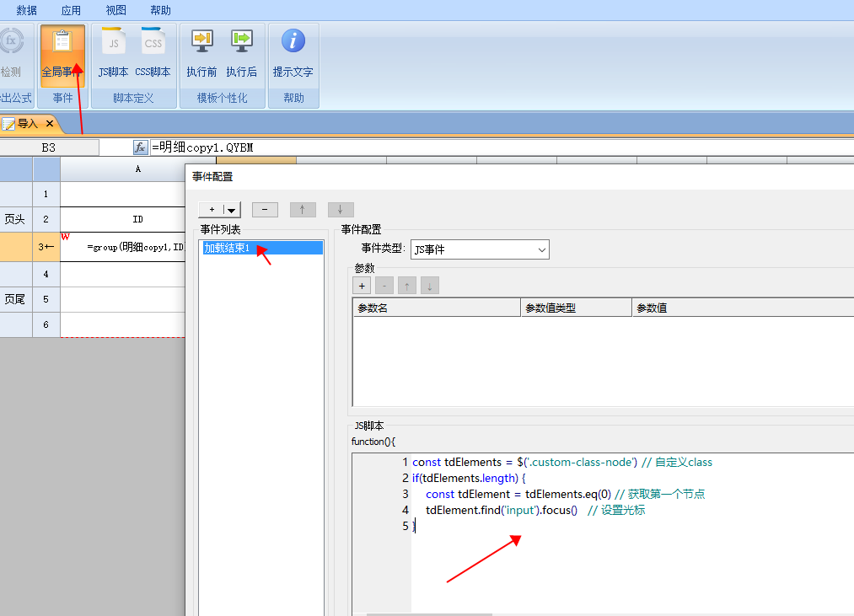Open the add-event dropdown arrow

pyautogui.click(x=230, y=210)
